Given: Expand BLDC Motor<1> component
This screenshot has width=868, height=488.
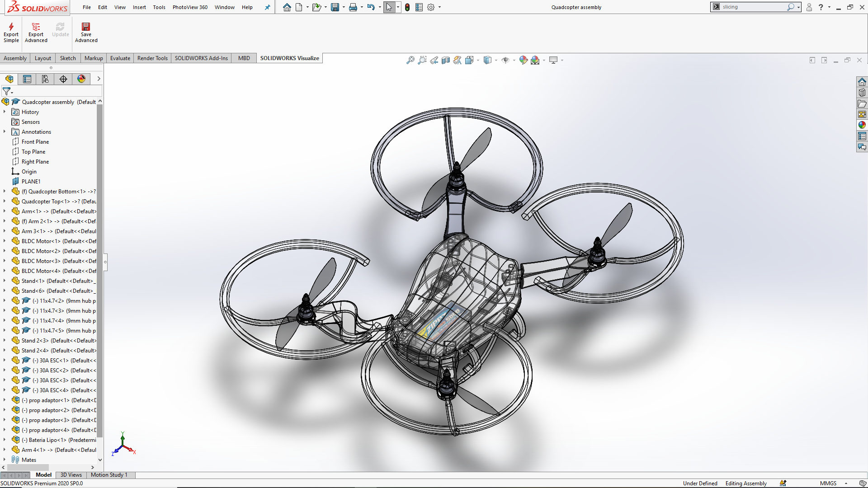Looking at the screenshot, I should tap(5, 241).
